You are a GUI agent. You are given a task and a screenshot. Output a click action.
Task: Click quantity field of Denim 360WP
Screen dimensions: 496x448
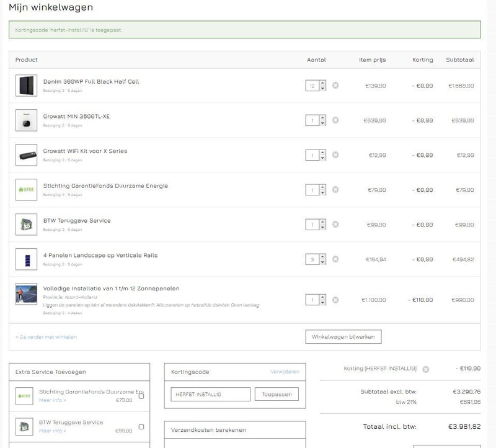tap(312, 86)
